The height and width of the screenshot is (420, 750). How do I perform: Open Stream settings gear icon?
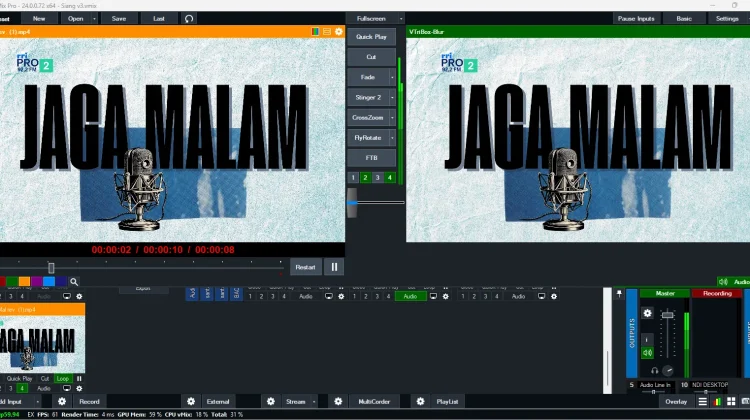271,401
